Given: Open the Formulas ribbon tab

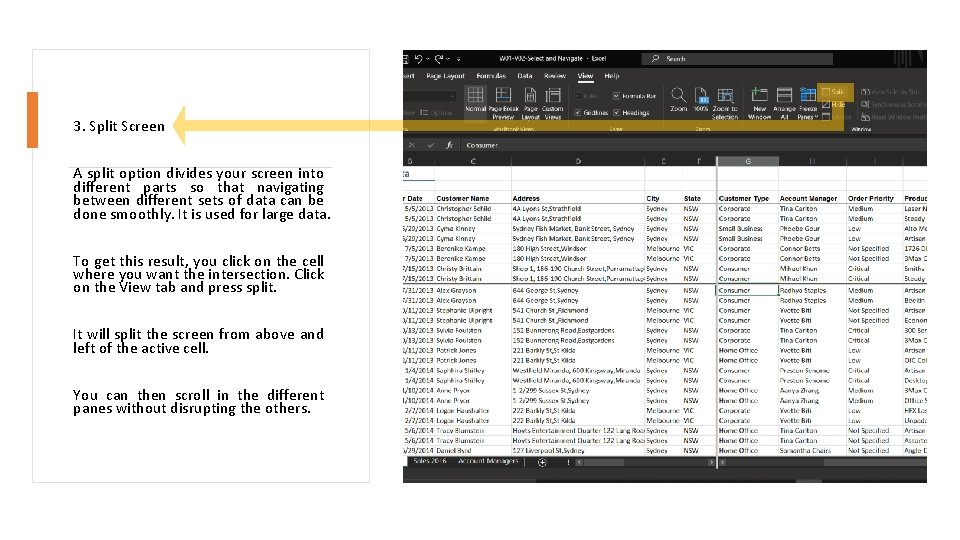Looking at the screenshot, I should (x=491, y=76).
